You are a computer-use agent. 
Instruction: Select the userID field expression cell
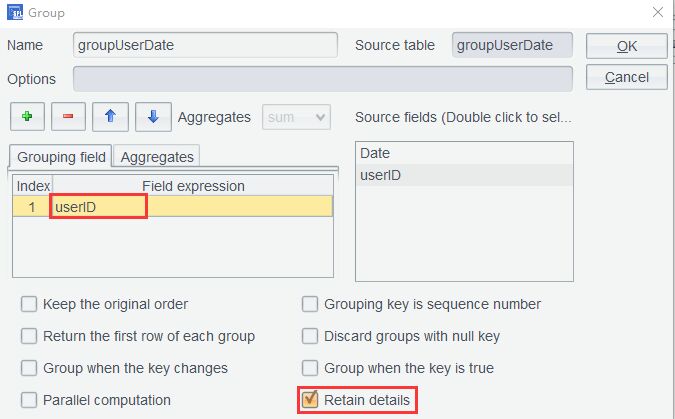click(99, 207)
